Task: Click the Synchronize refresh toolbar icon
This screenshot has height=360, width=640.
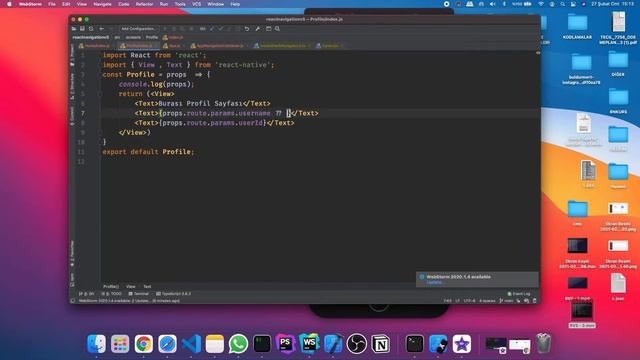Action: click(x=91, y=29)
